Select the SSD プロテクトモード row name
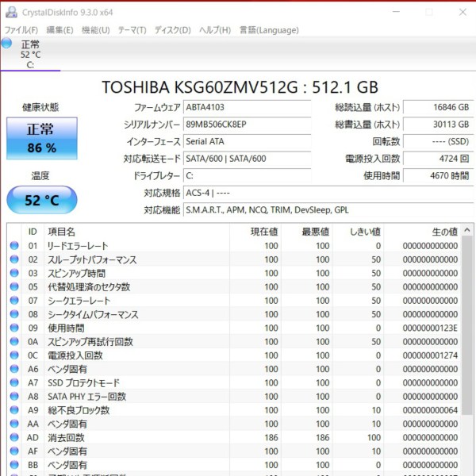The image size is (476, 476). pos(83,383)
